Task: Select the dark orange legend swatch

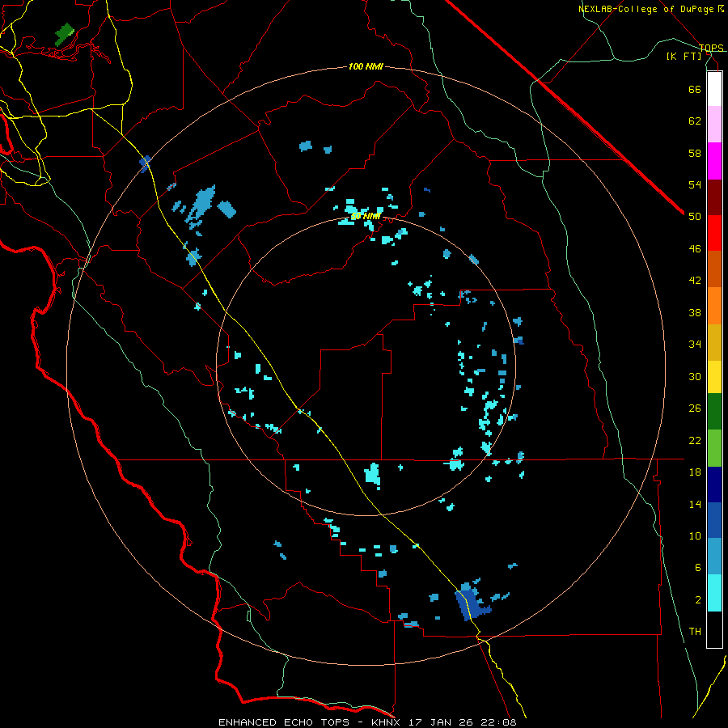Action: [714, 269]
